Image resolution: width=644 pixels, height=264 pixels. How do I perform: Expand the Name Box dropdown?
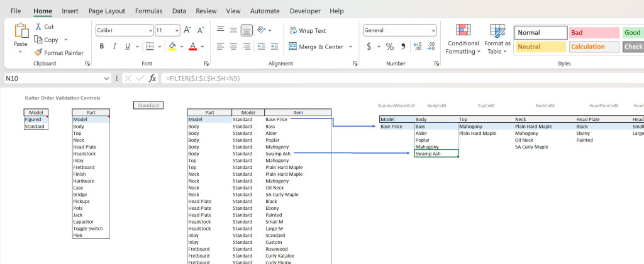(x=107, y=78)
